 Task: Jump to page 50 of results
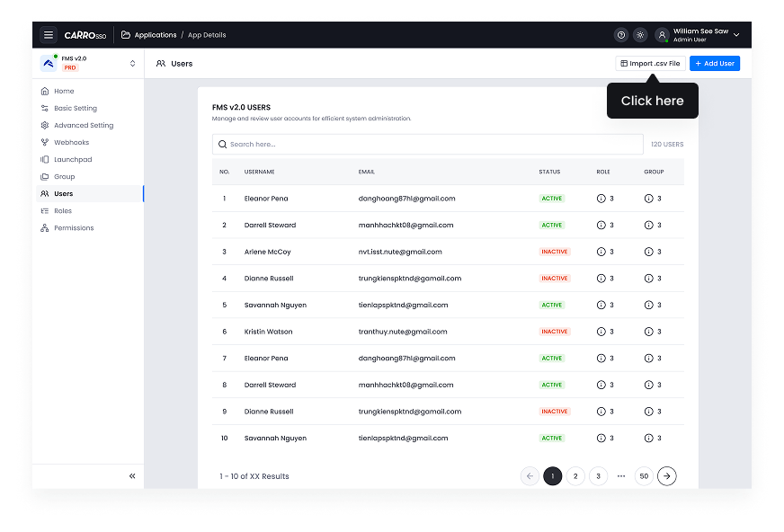(643, 476)
